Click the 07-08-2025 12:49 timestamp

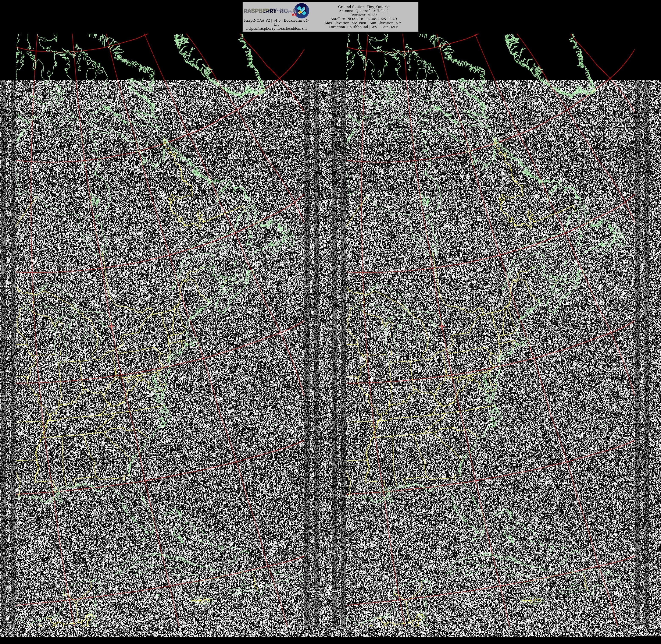coord(381,19)
